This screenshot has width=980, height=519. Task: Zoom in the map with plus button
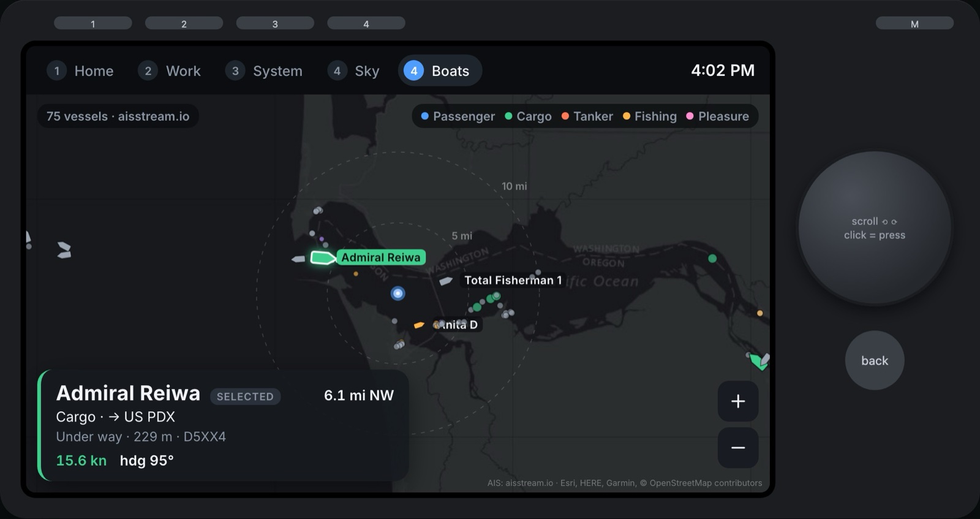click(x=738, y=401)
